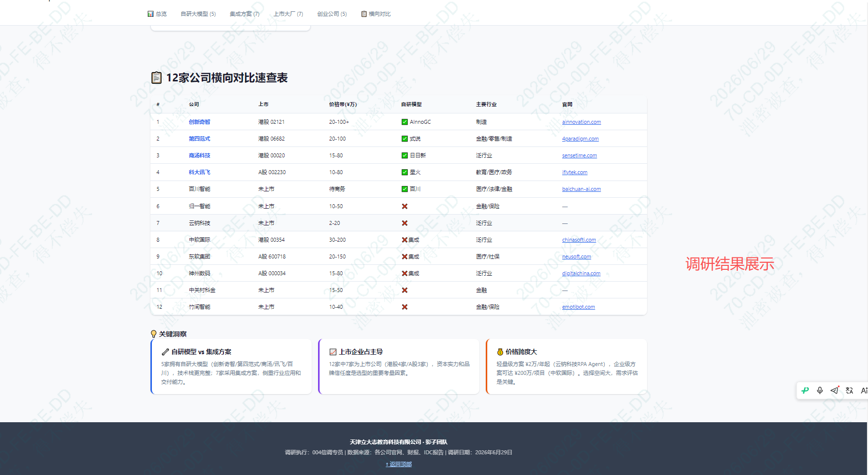The image size is (868, 475).
Task: Select the 集成方案 (7) tab
Action: coord(245,14)
